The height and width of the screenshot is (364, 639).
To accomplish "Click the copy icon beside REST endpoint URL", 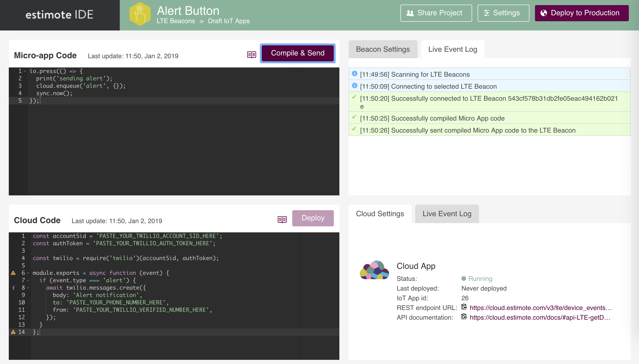I will tap(464, 307).
